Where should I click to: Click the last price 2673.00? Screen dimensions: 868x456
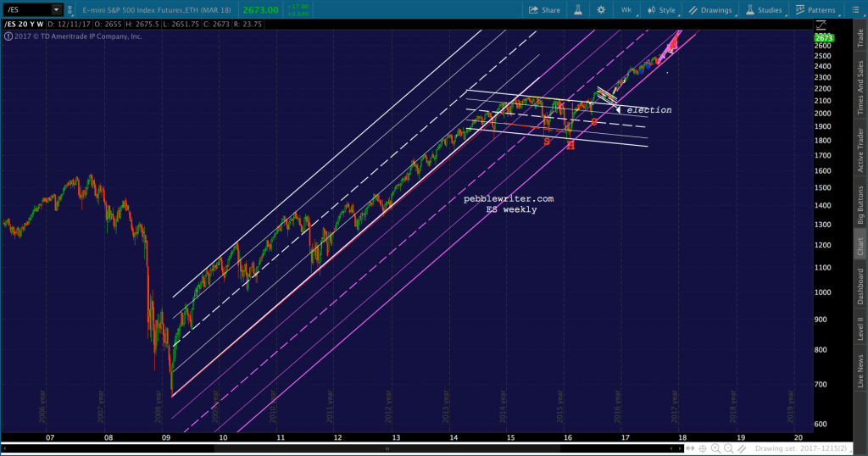pyautogui.click(x=260, y=10)
